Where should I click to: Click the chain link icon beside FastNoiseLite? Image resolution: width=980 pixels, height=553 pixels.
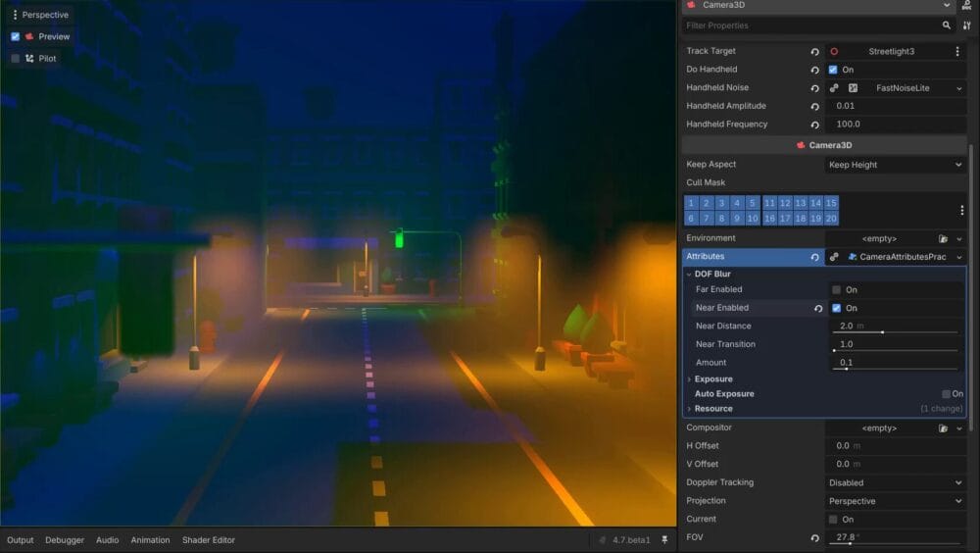tap(834, 88)
